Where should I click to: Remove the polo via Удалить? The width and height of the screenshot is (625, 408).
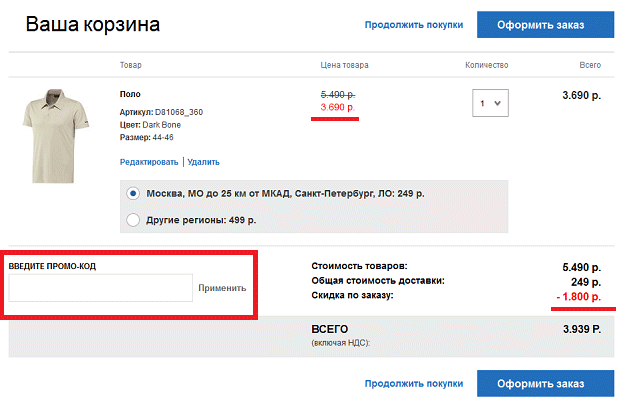(203, 162)
